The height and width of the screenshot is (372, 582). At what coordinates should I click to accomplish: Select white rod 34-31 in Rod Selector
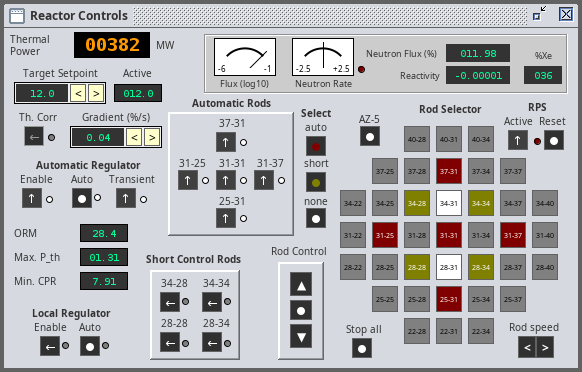click(x=449, y=203)
